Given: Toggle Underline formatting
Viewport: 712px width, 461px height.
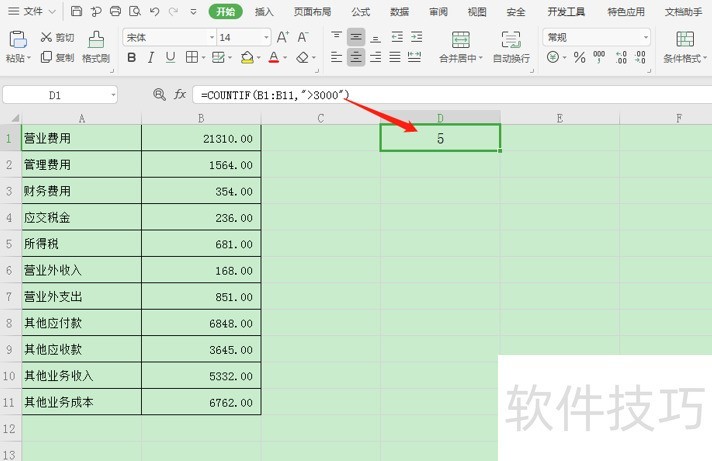Looking at the screenshot, I should [x=170, y=57].
